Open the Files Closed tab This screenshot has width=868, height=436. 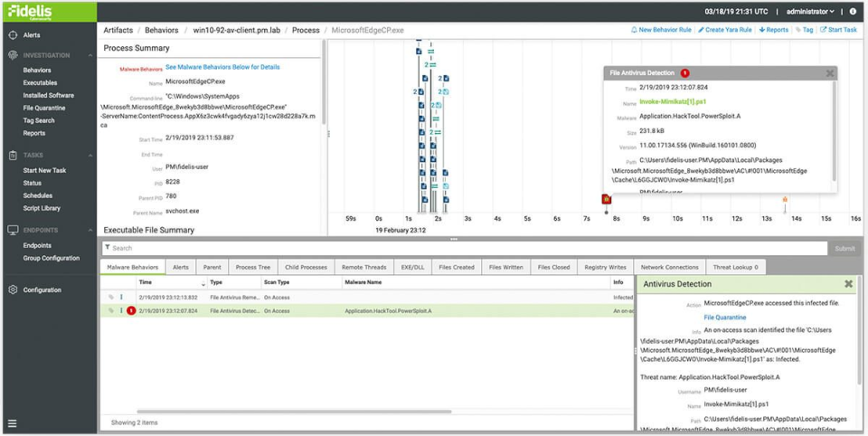point(553,267)
